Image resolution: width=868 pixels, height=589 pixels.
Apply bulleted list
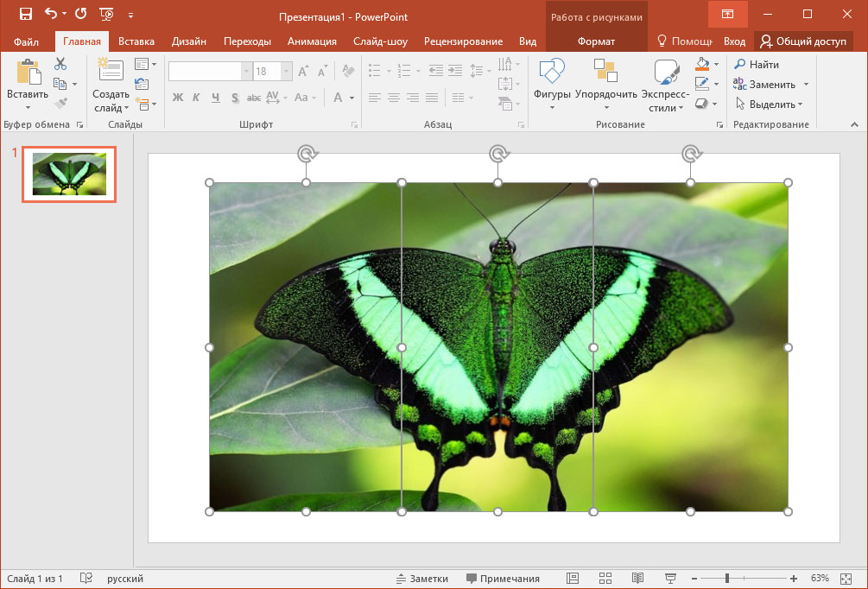pos(375,70)
